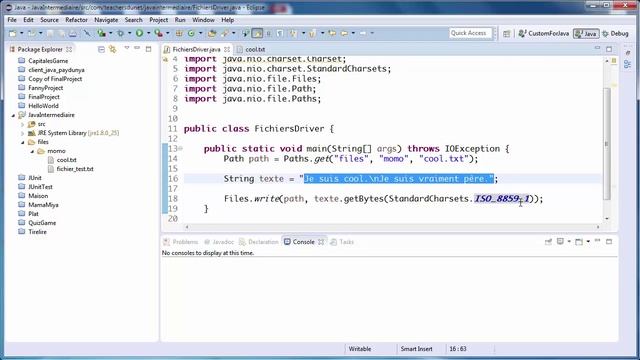Open the Source menu
This screenshot has height=360, width=640.
tap(49, 20)
